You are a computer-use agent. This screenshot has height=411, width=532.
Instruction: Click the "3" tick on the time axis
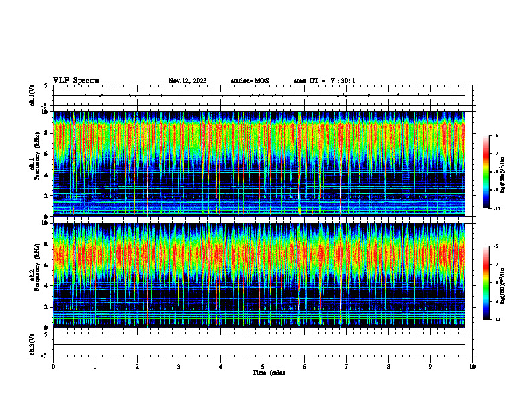[x=179, y=367]
